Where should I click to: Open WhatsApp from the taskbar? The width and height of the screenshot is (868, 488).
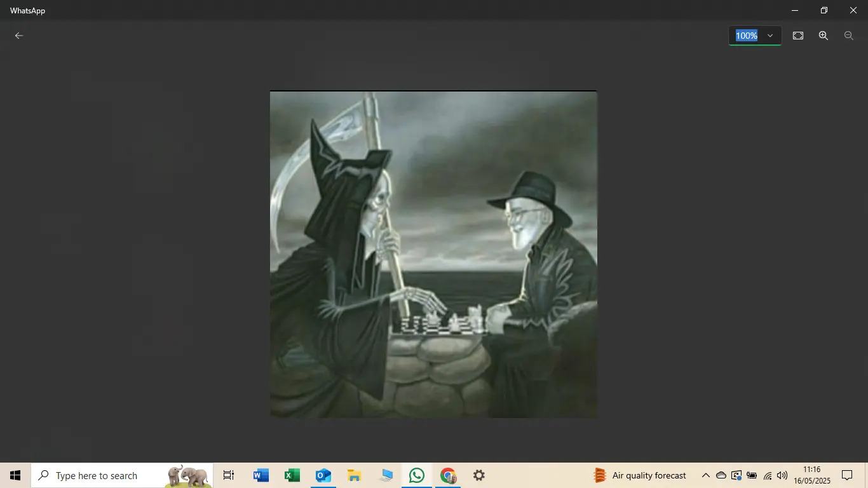pyautogui.click(x=417, y=475)
